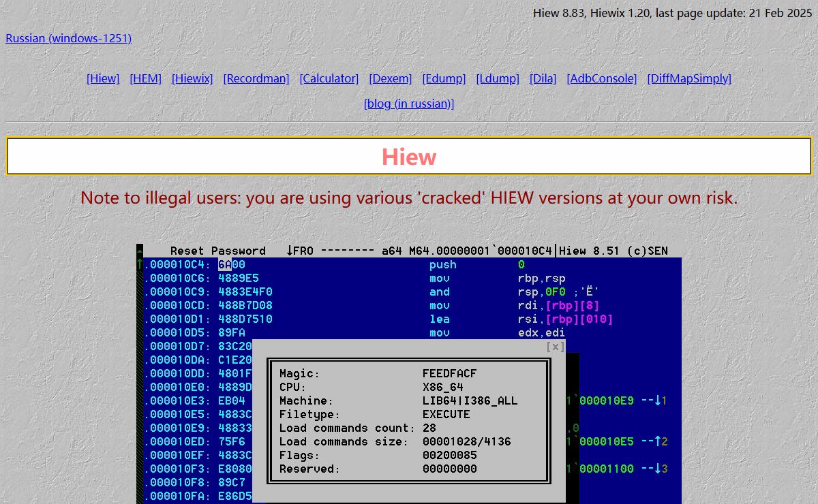The width and height of the screenshot is (818, 504).
Task: Click the Flags value 00200085
Action: 450,455
